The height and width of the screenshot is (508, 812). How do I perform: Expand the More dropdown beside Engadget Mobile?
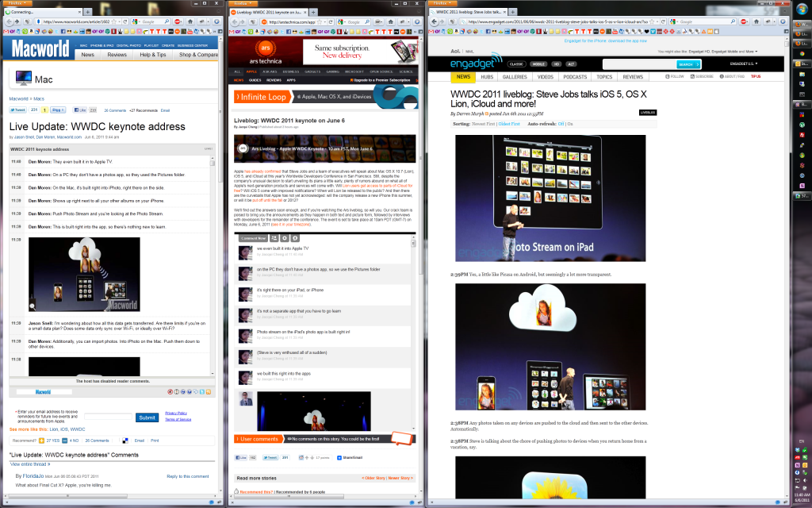click(x=751, y=52)
